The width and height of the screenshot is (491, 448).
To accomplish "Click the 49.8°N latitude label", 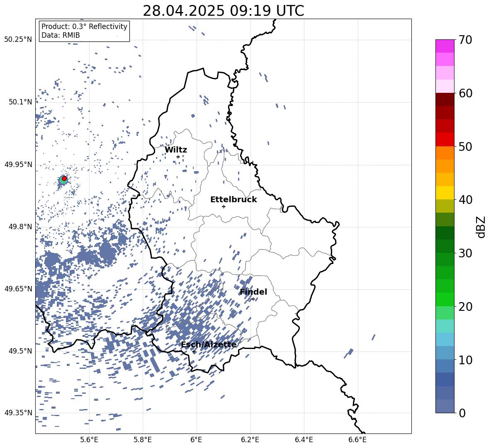I will pyautogui.click(x=20, y=227).
